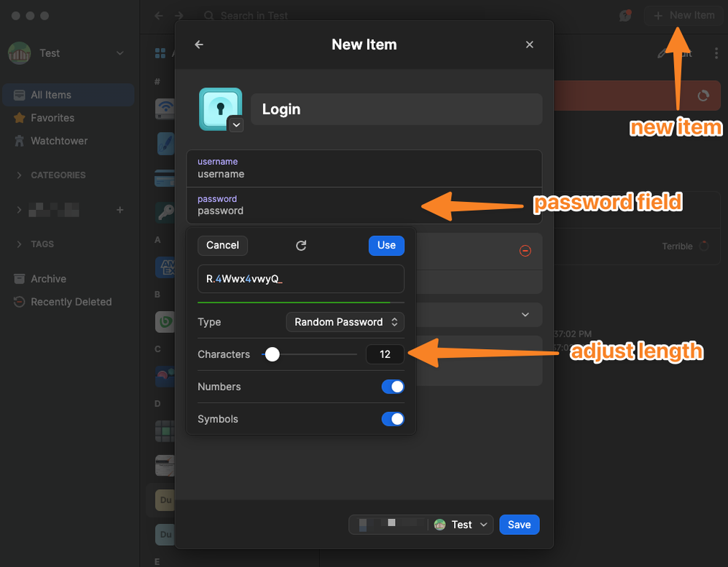Open the Random Password type dropdown
Image resolution: width=728 pixels, height=567 pixels.
pos(345,321)
